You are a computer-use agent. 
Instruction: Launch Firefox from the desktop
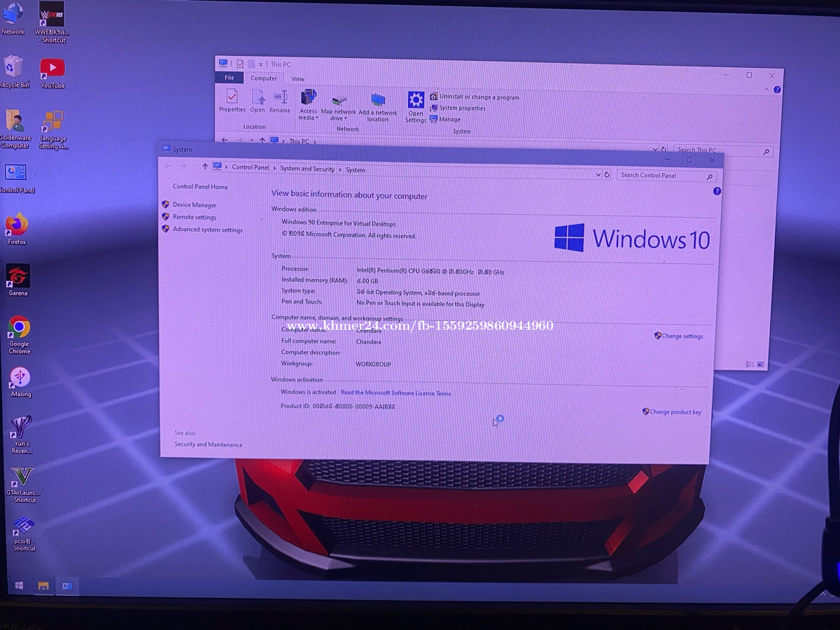(x=16, y=229)
